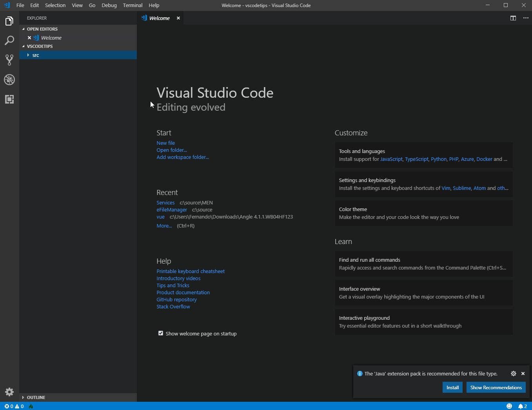Select the Welcome editor tab
The height and width of the screenshot is (410, 532).
pyautogui.click(x=160, y=18)
